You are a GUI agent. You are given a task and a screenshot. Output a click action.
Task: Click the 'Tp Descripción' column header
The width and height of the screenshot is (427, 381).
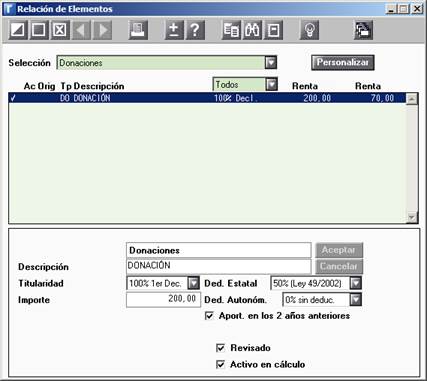click(92, 86)
